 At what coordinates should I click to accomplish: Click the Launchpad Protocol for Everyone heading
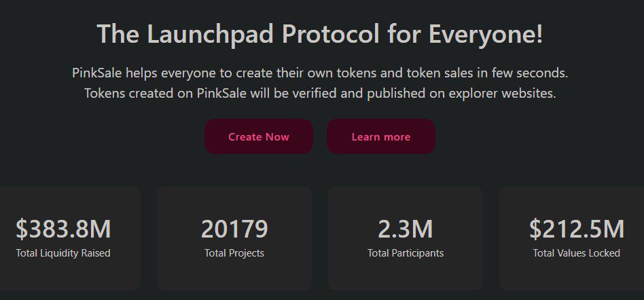click(320, 34)
